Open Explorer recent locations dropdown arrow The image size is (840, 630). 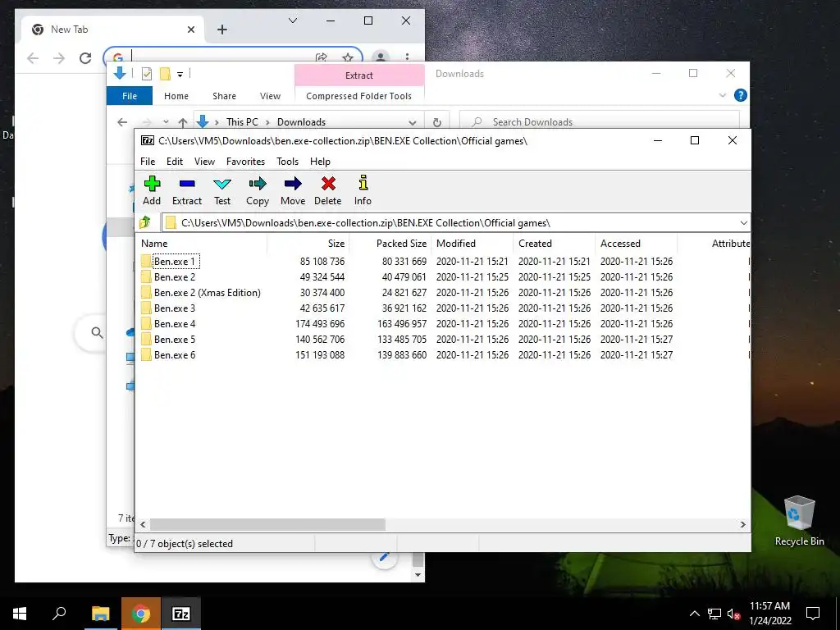pyautogui.click(x=166, y=122)
